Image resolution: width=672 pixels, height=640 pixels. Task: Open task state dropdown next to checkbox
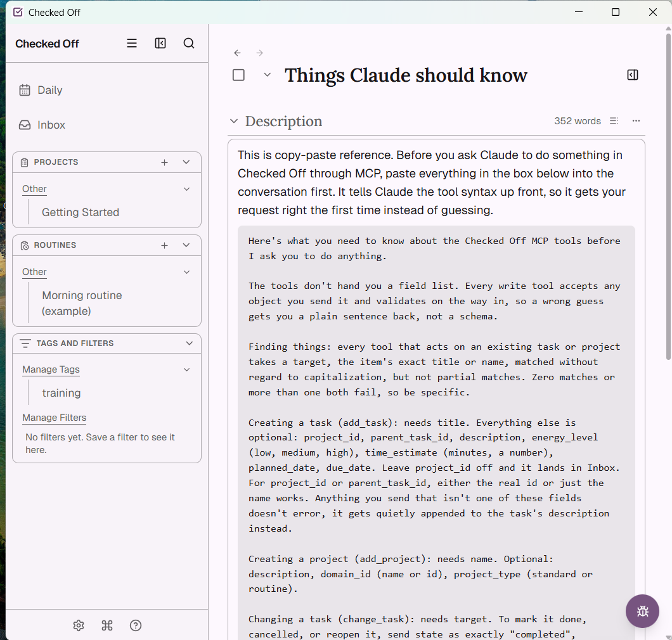[x=267, y=75]
